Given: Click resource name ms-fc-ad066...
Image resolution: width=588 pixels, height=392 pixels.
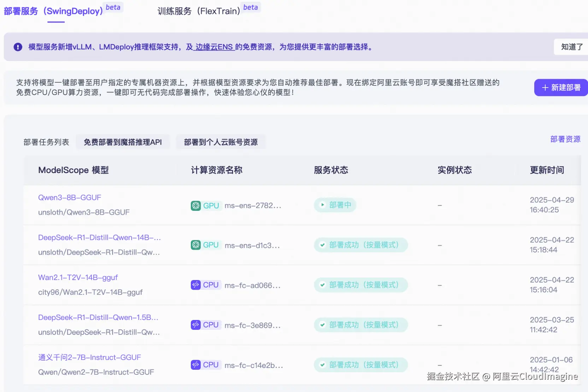Looking at the screenshot, I should tap(253, 285).
